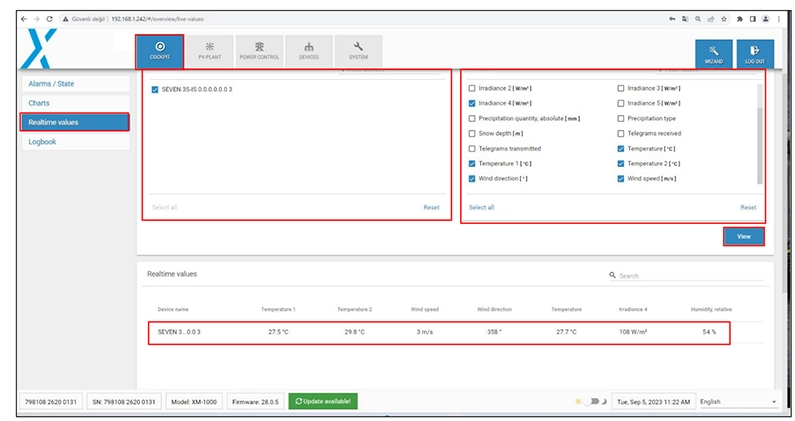Click the browser forward arrow

click(x=37, y=19)
